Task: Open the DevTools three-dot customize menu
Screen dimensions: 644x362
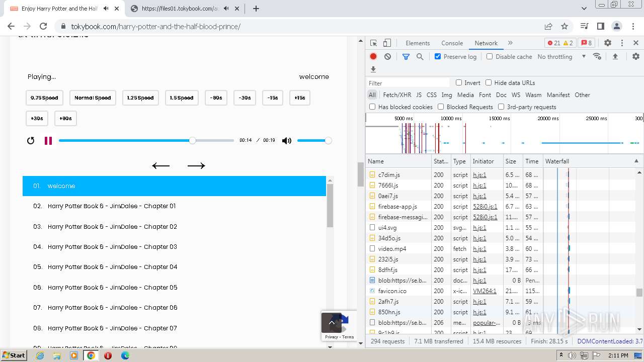Action: [x=622, y=43]
